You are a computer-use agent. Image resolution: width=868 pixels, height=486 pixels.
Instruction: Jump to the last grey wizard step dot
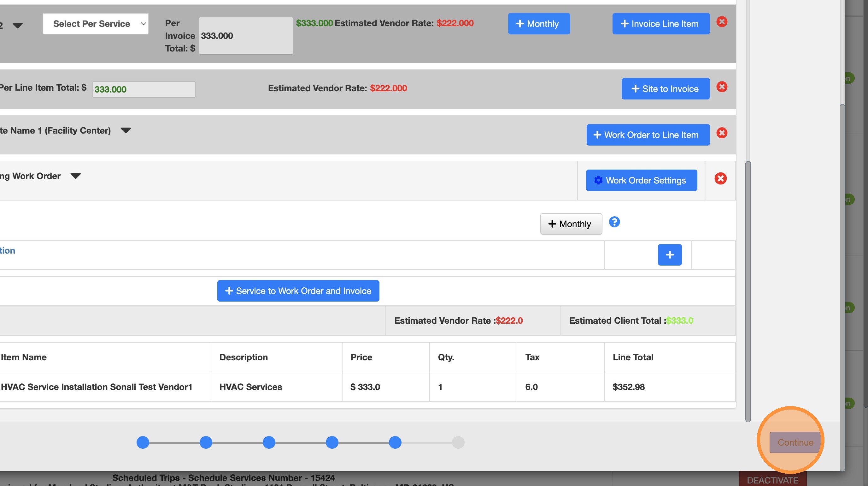tap(458, 442)
